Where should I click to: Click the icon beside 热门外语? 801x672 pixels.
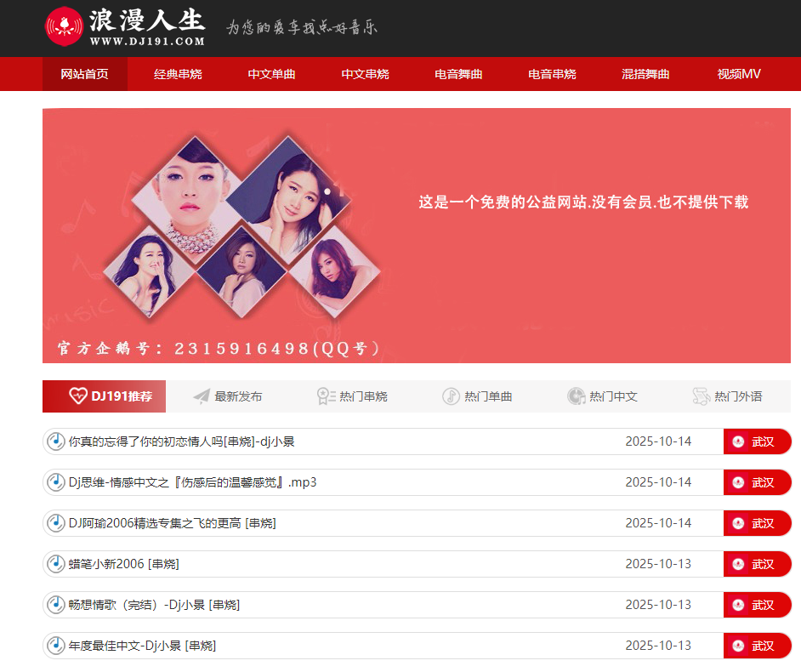701,396
